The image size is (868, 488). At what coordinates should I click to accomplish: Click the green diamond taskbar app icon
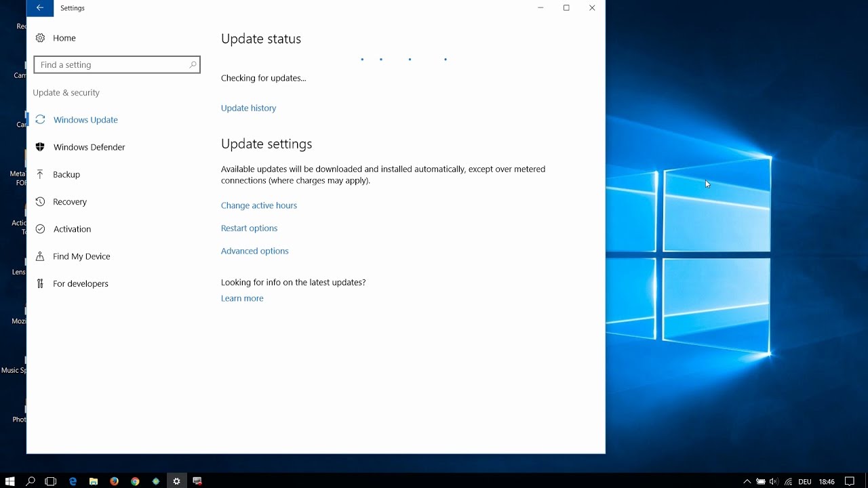[x=156, y=481]
